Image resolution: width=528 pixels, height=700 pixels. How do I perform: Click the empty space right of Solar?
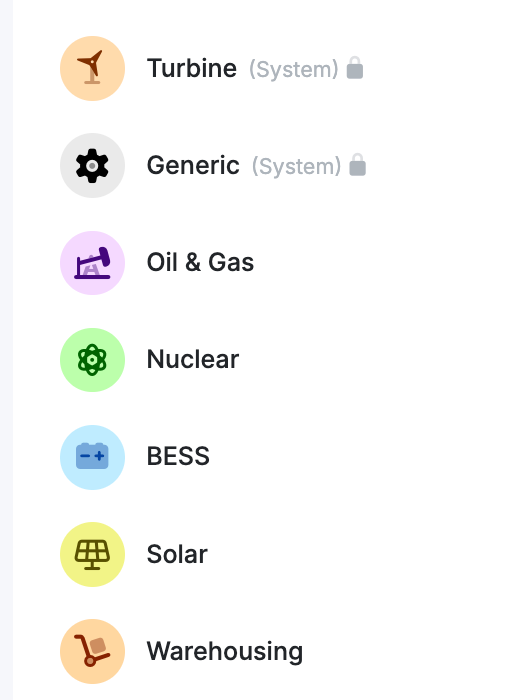pos(366,554)
